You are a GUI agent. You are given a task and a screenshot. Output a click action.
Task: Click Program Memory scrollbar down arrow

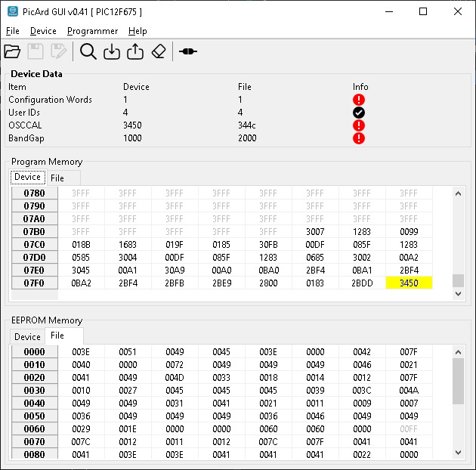click(458, 294)
